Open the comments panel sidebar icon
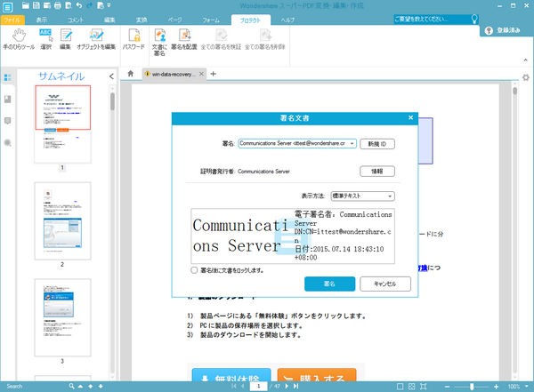The image size is (534, 392). pos(7,121)
